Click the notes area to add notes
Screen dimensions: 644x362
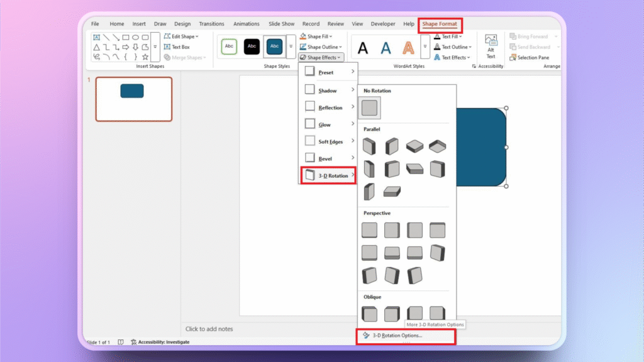coord(209,329)
